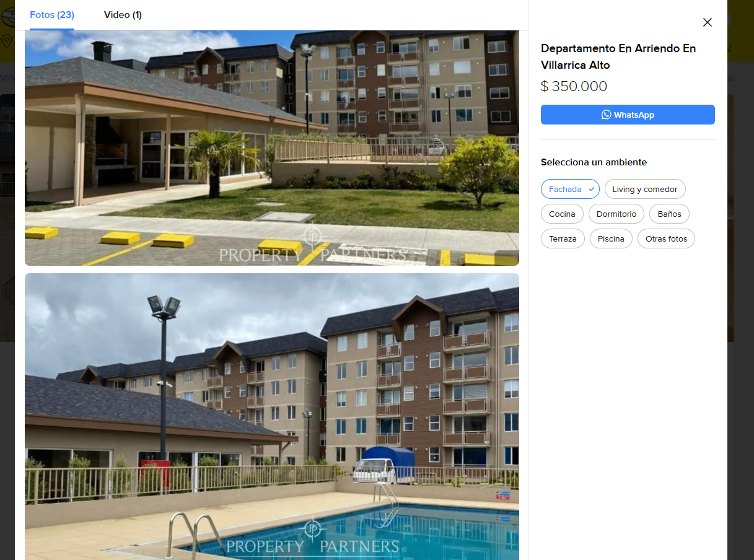Click the Selecciona un ambiente heading
This screenshot has height=560, width=754.
(594, 162)
